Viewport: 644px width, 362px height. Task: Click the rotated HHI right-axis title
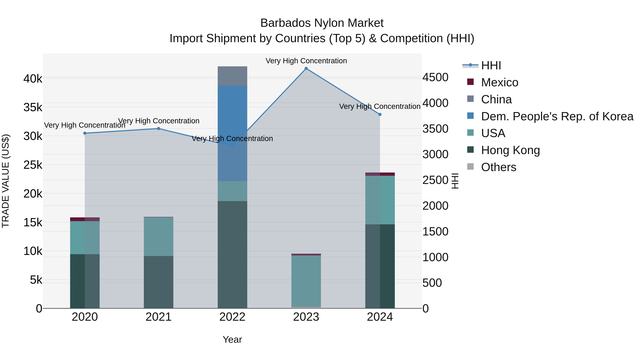[x=455, y=181]
